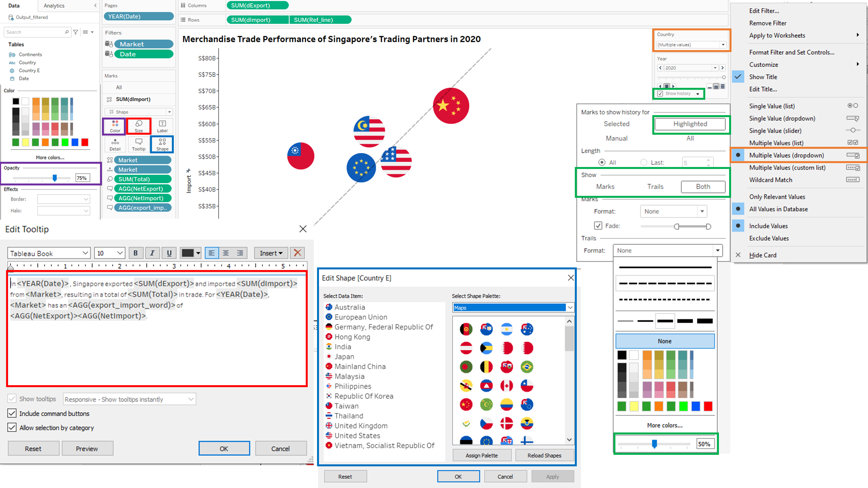Open the Label marks card button
This screenshot has height=488, width=868.
pos(162,126)
